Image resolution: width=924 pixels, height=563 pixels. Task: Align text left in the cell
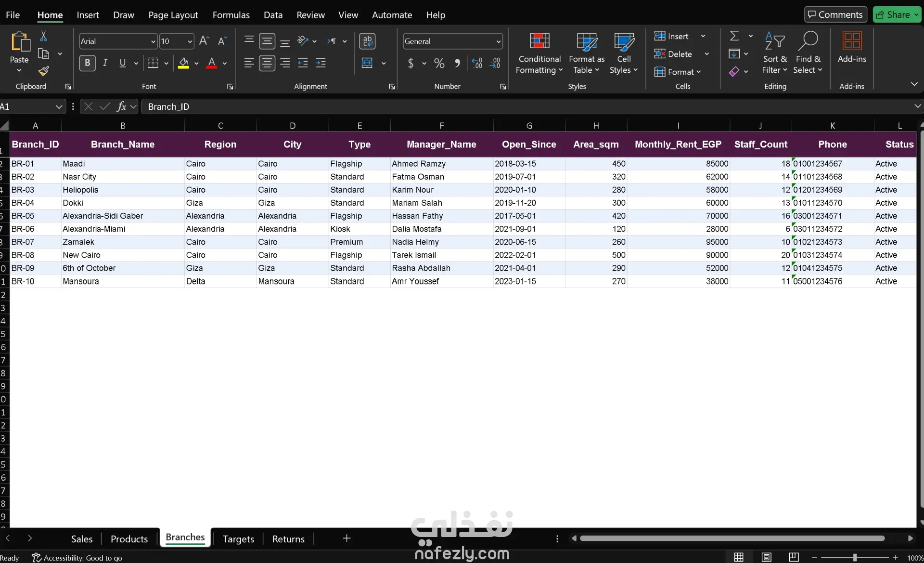pyautogui.click(x=249, y=63)
